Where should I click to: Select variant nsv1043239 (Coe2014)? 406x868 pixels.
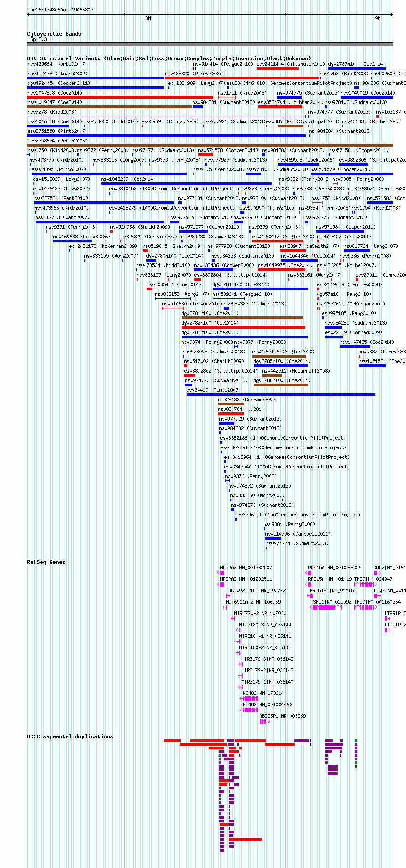187,184
